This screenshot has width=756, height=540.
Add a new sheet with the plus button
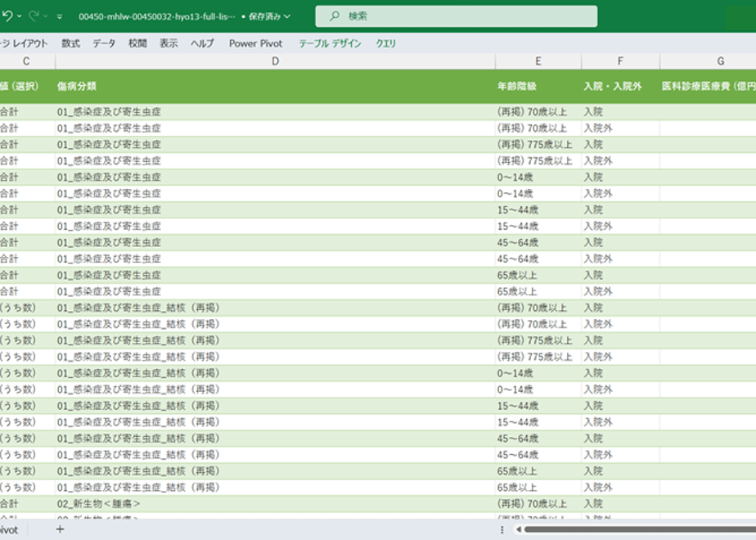click(60, 529)
